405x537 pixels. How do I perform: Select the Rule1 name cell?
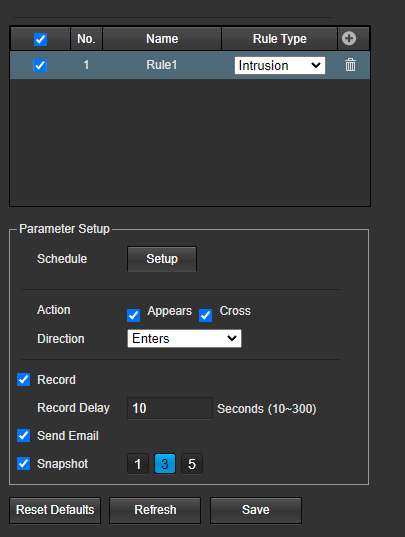(162, 65)
